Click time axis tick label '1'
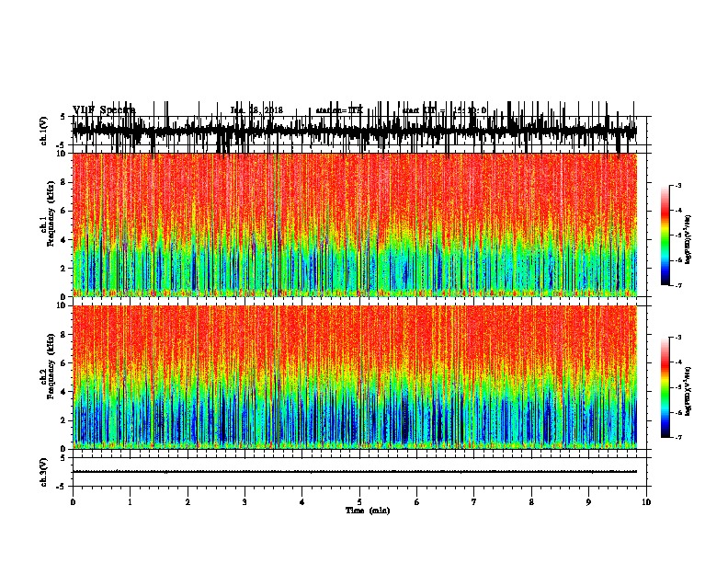 click(x=131, y=502)
